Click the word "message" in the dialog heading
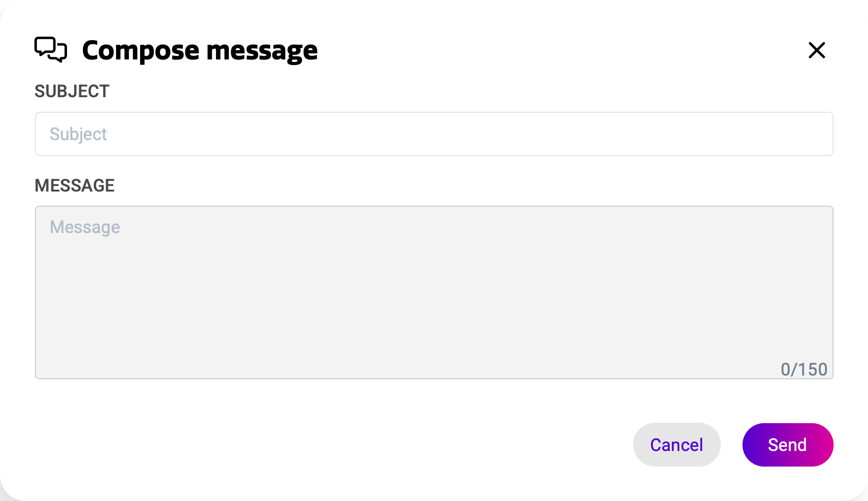This screenshot has height=501, width=868. point(262,51)
